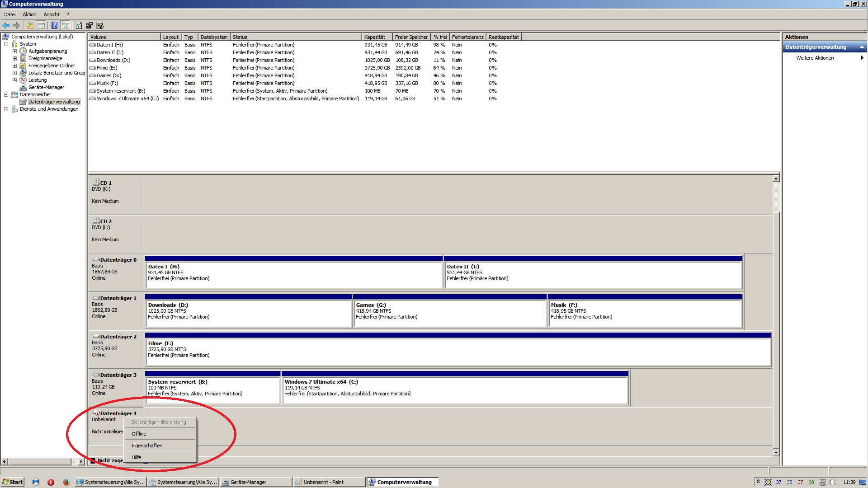Click the Up One Level folder icon
The width and height of the screenshot is (868, 488).
pyautogui.click(x=30, y=26)
